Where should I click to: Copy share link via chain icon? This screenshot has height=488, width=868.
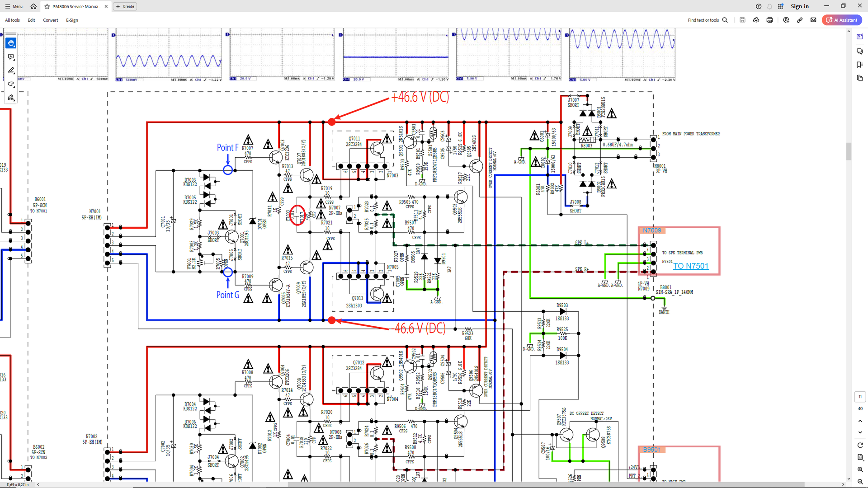[800, 20]
